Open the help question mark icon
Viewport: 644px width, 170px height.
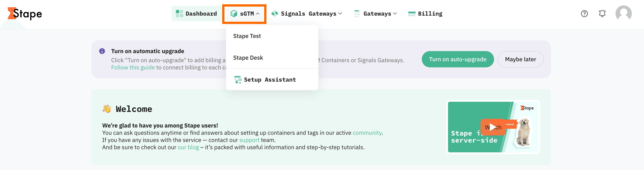click(x=584, y=14)
